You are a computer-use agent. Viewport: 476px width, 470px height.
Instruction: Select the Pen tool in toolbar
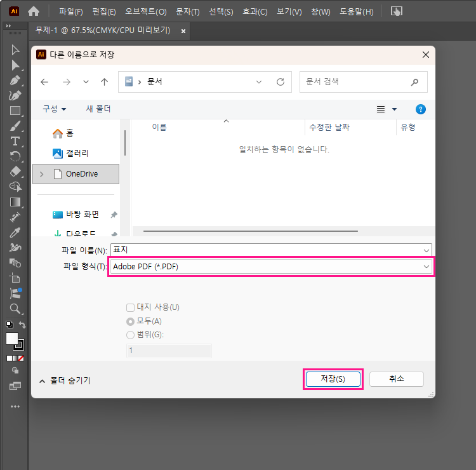click(x=15, y=80)
